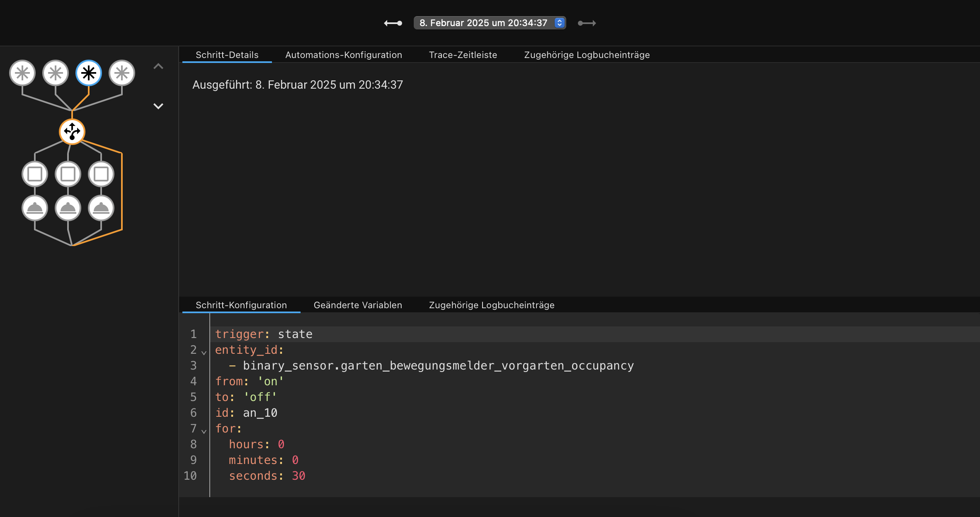
Task: Open the trace date selector dropdown
Action: point(490,23)
